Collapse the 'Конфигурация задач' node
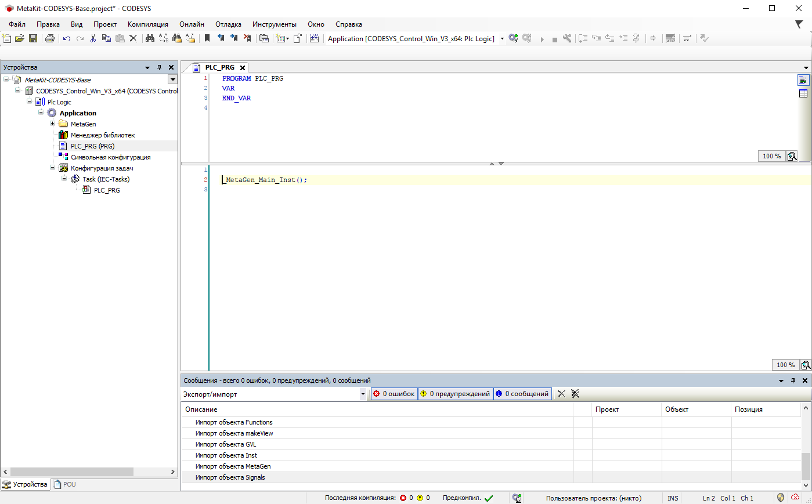 [52, 168]
